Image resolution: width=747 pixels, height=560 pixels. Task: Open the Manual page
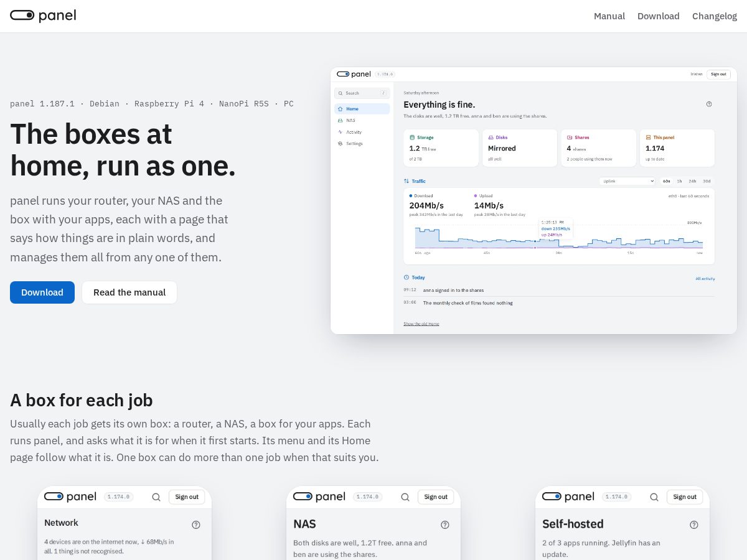[x=609, y=16]
